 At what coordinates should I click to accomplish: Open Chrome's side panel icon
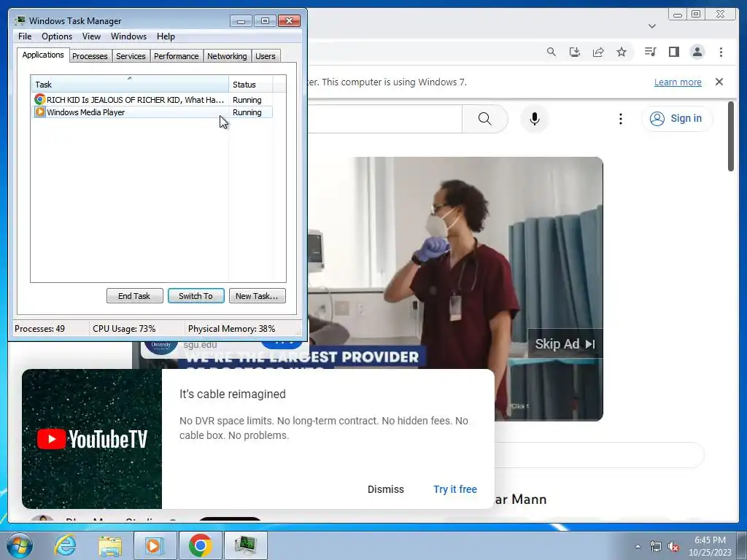pos(673,52)
